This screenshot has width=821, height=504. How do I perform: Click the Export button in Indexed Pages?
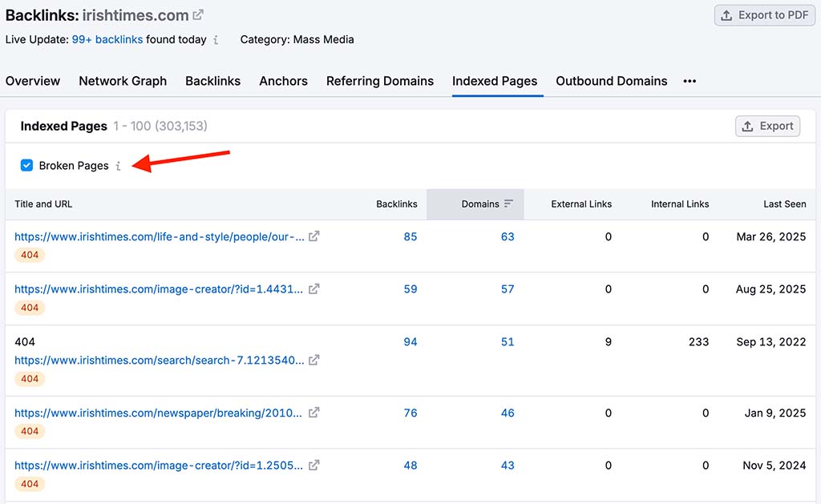coord(767,126)
